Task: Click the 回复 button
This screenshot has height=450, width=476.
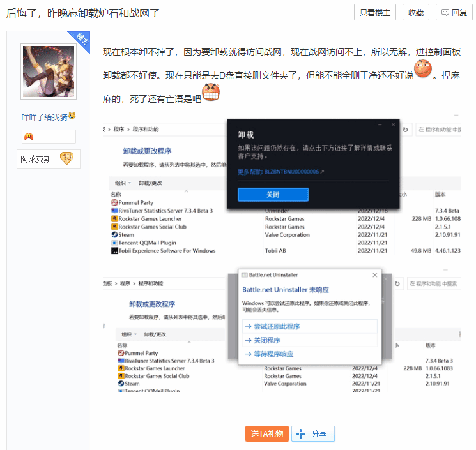Action: 454,12
